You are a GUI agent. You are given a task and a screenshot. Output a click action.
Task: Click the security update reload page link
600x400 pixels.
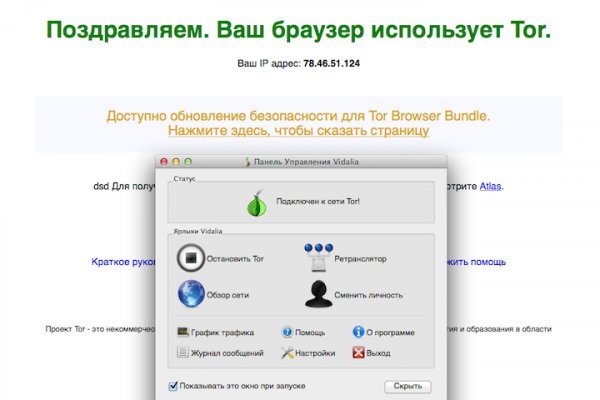(x=298, y=131)
